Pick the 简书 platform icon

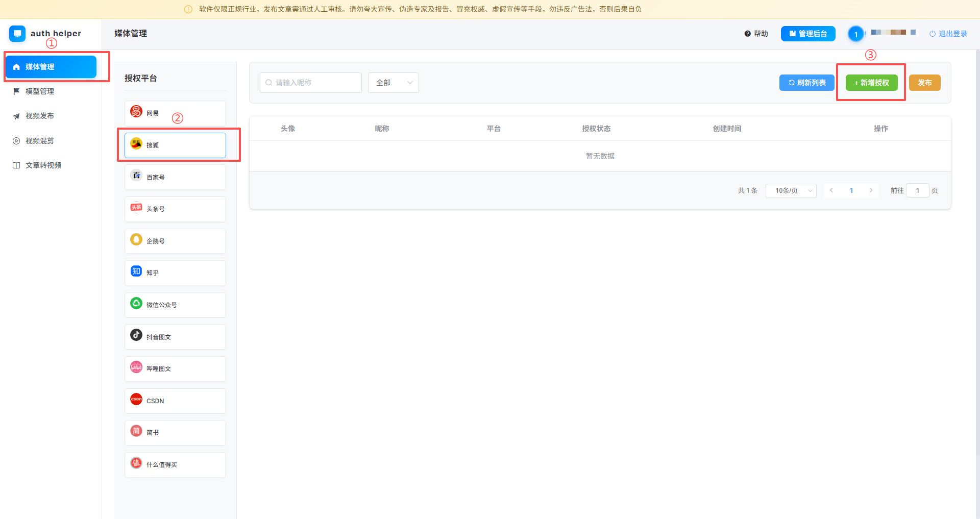pyautogui.click(x=136, y=431)
